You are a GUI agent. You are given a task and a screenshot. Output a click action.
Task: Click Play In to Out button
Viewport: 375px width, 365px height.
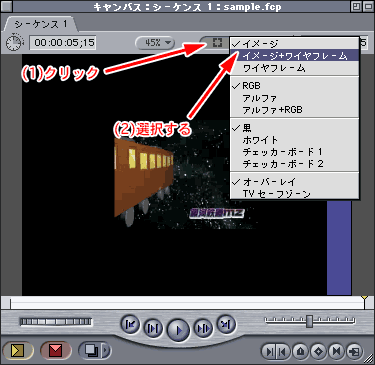click(x=153, y=329)
